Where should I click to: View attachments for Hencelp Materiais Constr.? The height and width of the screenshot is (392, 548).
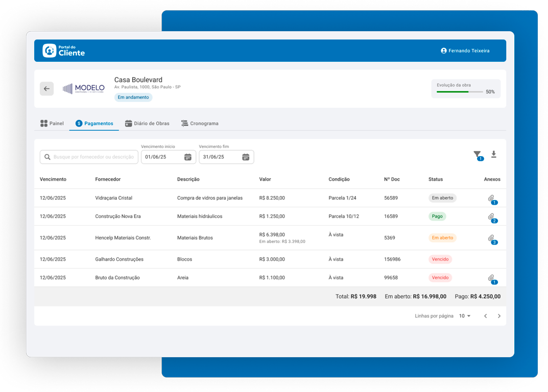click(x=491, y=238)
